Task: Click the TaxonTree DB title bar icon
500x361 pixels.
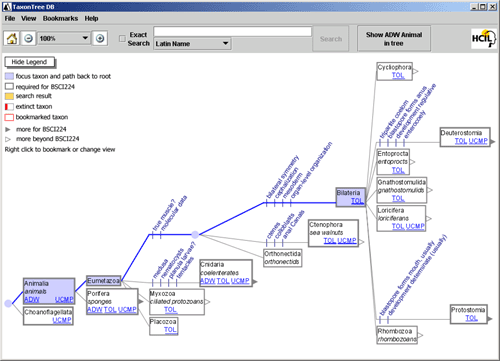Action: pos(7,7)
